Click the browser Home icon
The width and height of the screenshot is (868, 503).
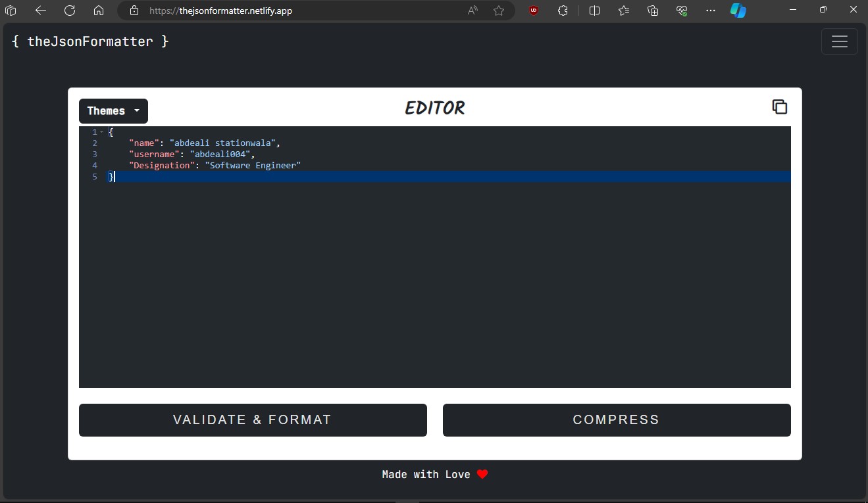click(x=99, y=11)
